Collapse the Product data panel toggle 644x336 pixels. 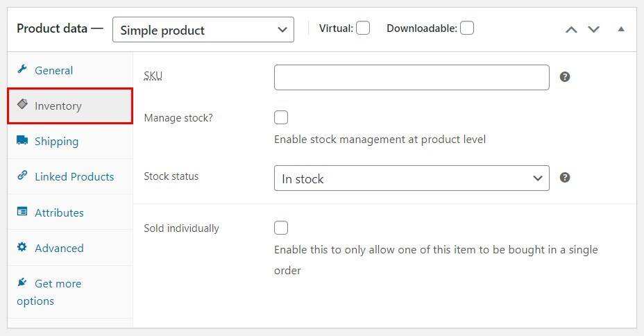pyautogui.click(x=621, y=29)
